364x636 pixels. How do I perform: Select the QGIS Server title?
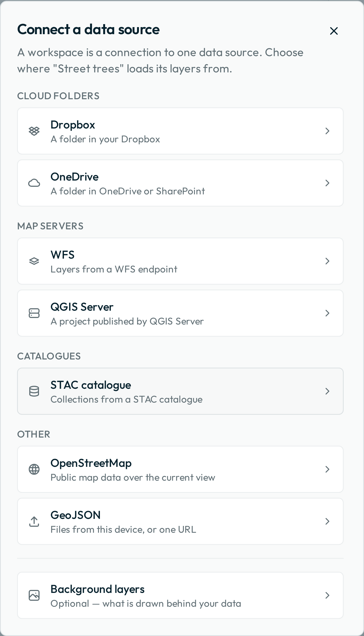click(82, 307)
